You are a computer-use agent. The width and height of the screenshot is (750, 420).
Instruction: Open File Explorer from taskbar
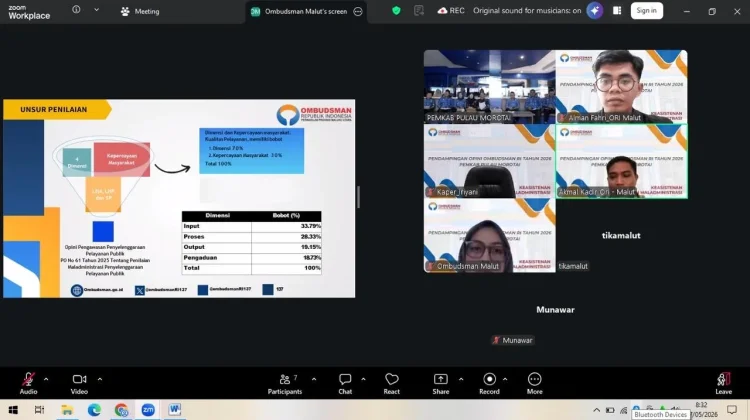coord(67,410)
